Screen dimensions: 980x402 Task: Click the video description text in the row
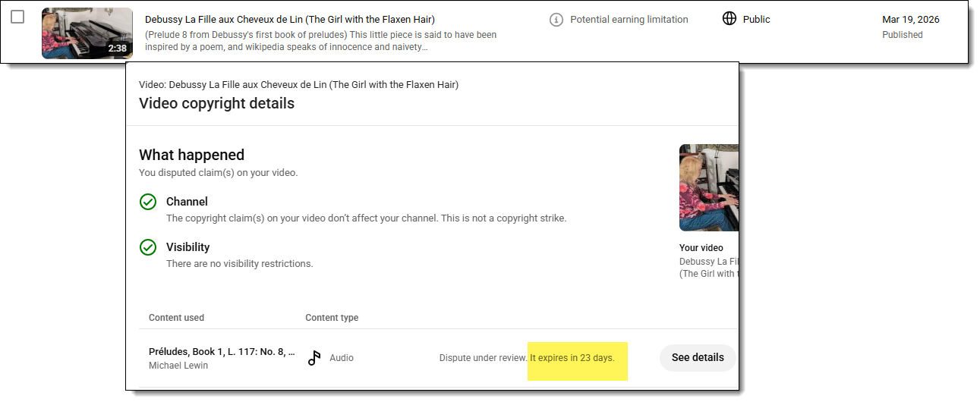[321, 41]
